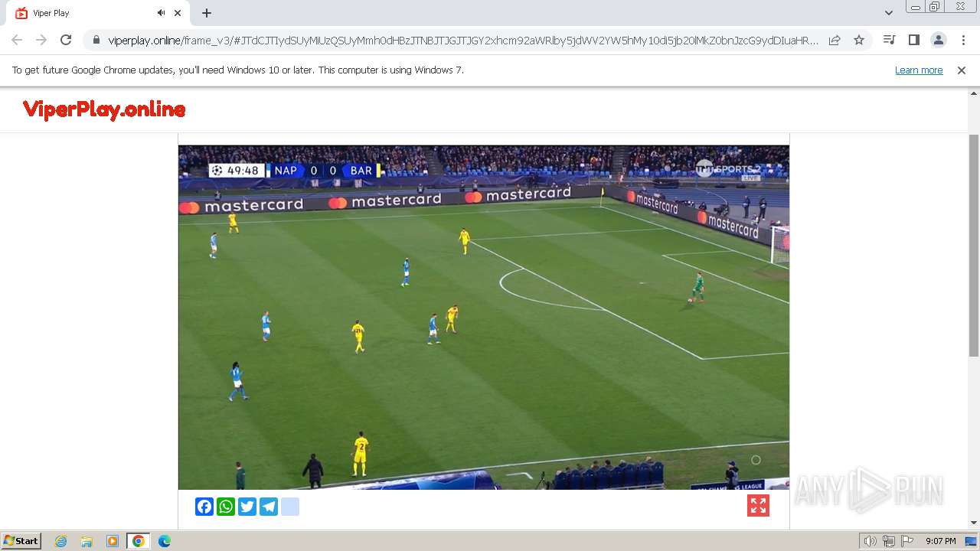
Task: Open the light blue share button
Action: [x=290, y=507]
